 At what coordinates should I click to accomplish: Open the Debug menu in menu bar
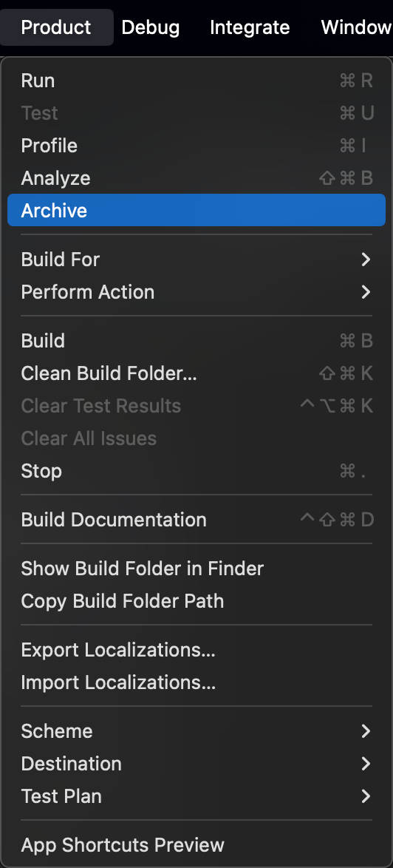pyautogui.click(x=151, y=27)
